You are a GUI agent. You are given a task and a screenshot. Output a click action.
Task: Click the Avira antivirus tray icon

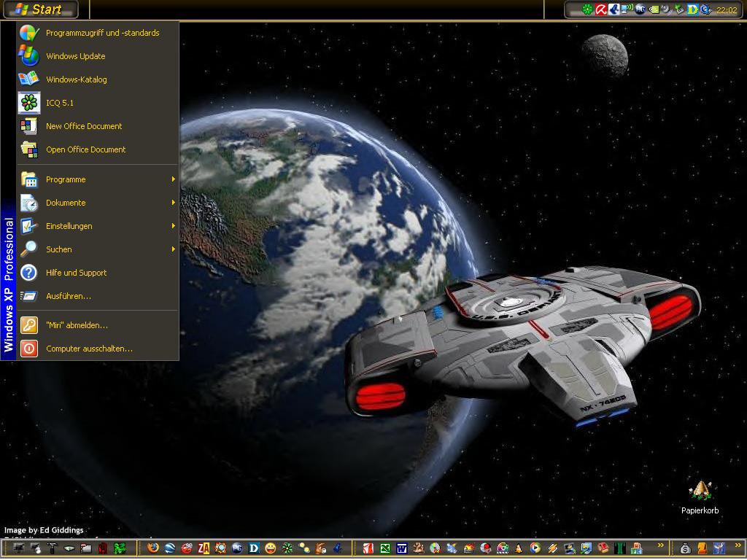[601, 9]
